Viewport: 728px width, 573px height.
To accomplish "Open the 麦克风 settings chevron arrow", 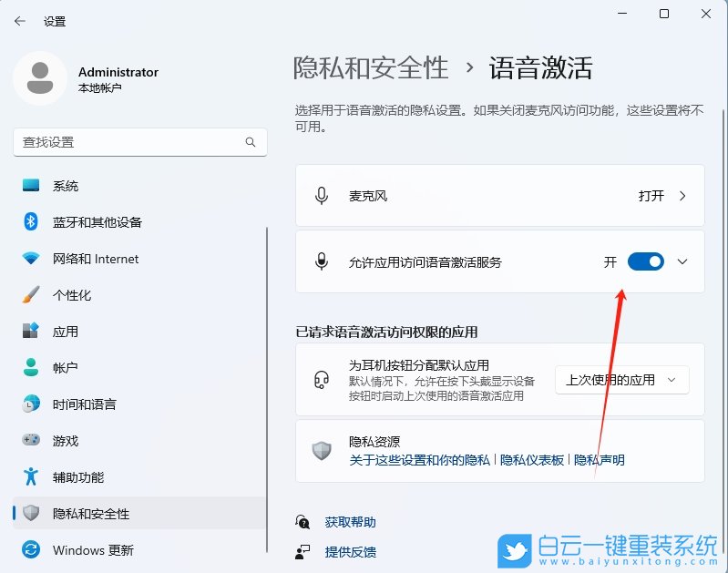I will tap(682, 196).
